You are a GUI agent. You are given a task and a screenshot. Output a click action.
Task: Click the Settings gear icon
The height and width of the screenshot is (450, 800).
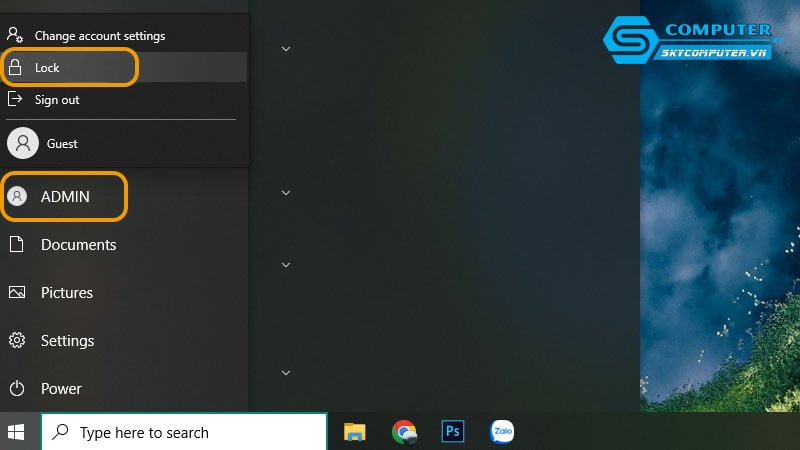(17, 340)
